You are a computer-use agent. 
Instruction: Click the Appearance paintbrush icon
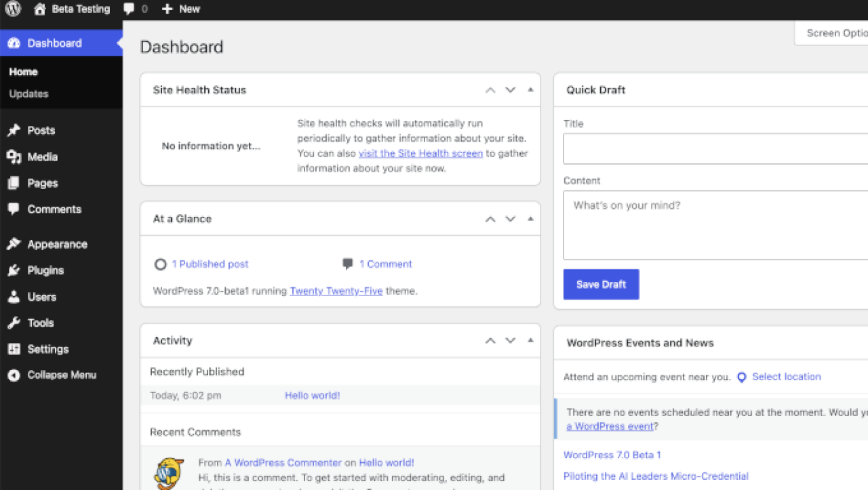14,244
